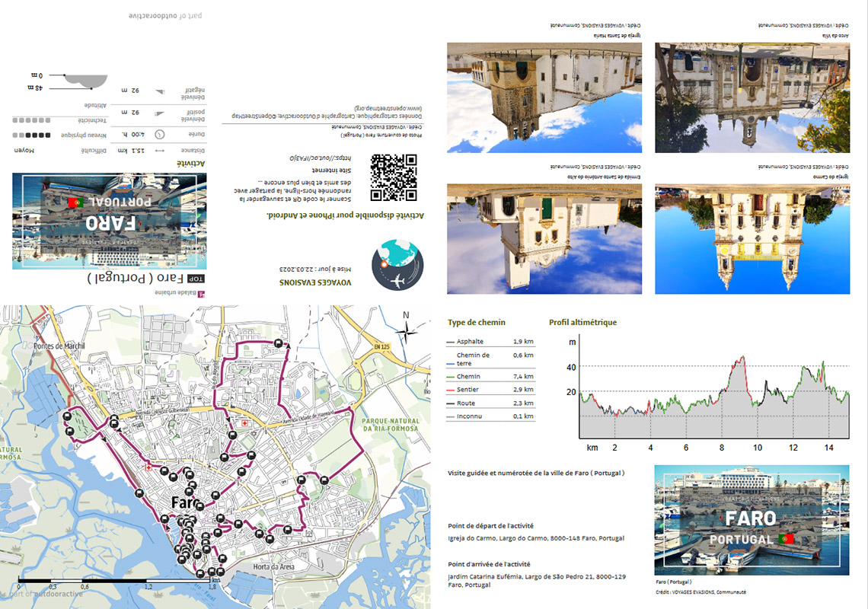Open the Igreja de Santa Maria photo

click(544, 97)
